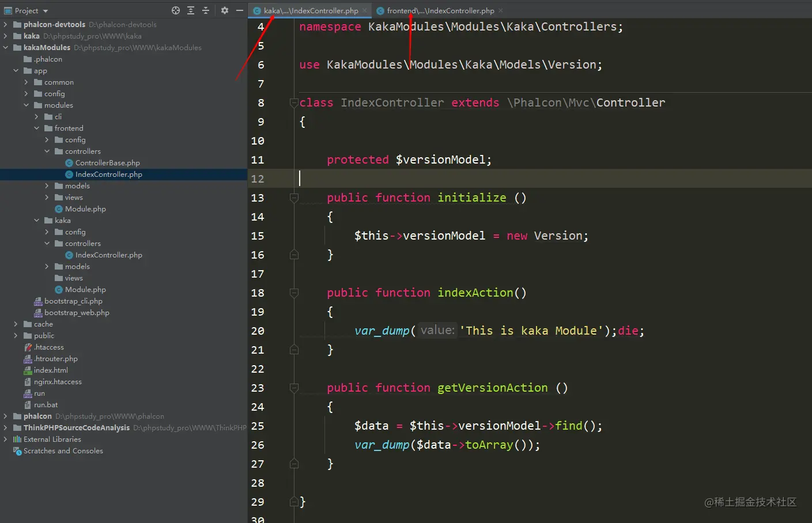Collapse the kakaModules project node

[x=6, y=47]
